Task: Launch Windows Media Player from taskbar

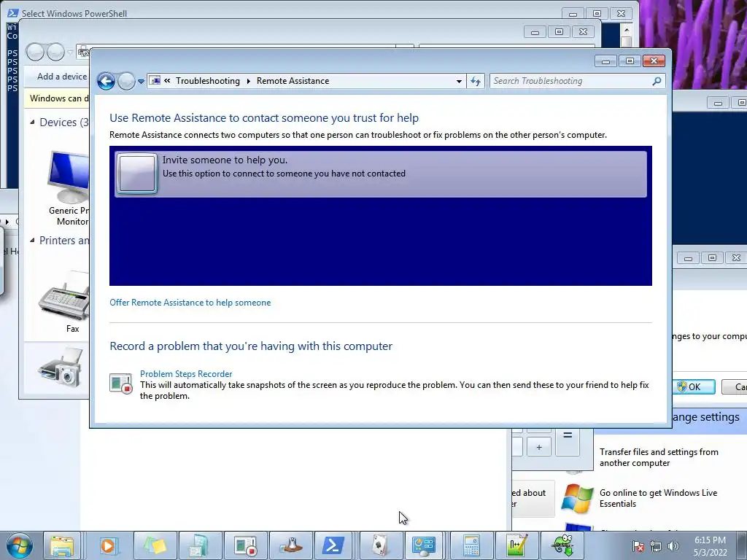Action: [x=108, y=545]
